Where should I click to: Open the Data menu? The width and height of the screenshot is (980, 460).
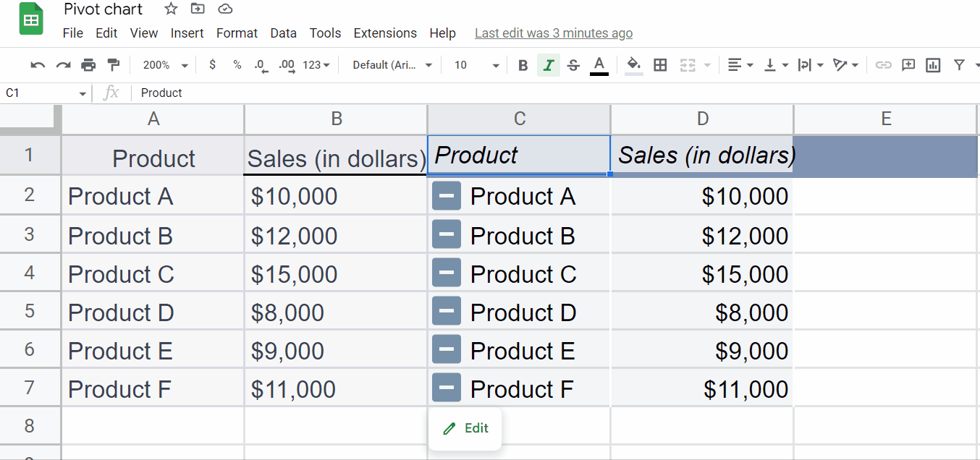[283, 33]
